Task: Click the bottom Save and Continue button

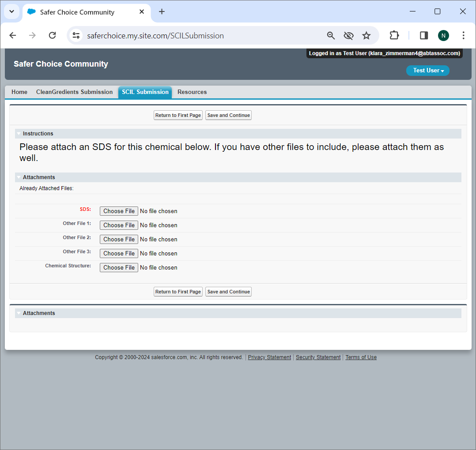Action: tap(229, 292)
